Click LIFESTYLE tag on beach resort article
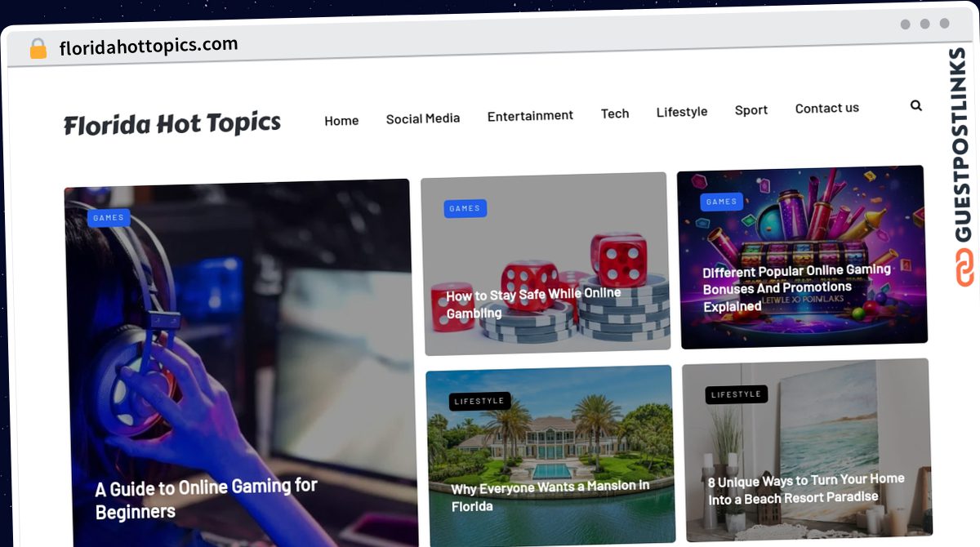Viewport: 980px width, 547px height. point(736,394)
